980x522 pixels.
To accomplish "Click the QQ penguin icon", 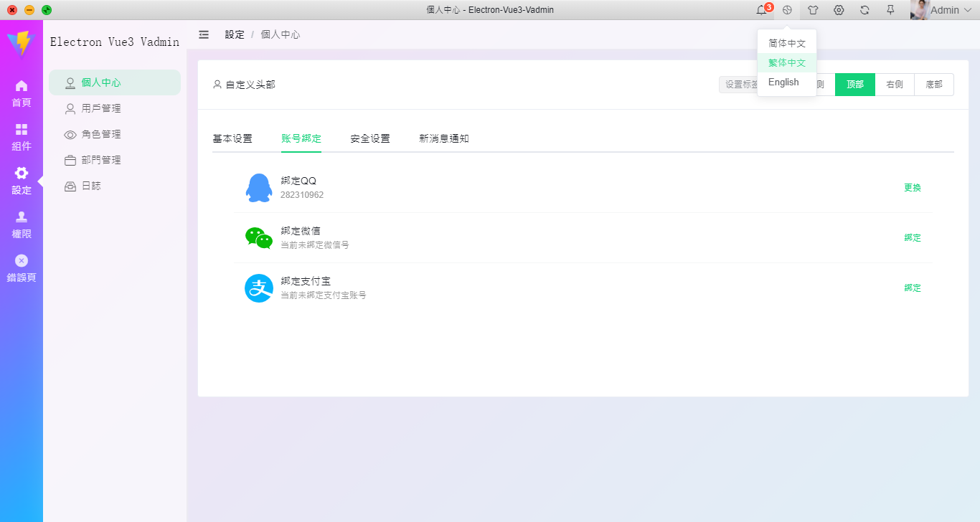I will click(258, 187).
